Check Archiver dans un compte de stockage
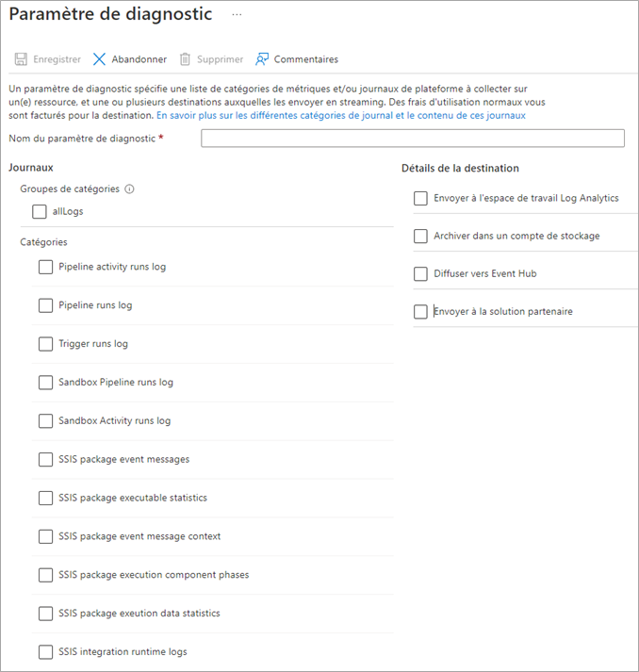The height and width of the screenshot is (672, 639). coord(420,237)
